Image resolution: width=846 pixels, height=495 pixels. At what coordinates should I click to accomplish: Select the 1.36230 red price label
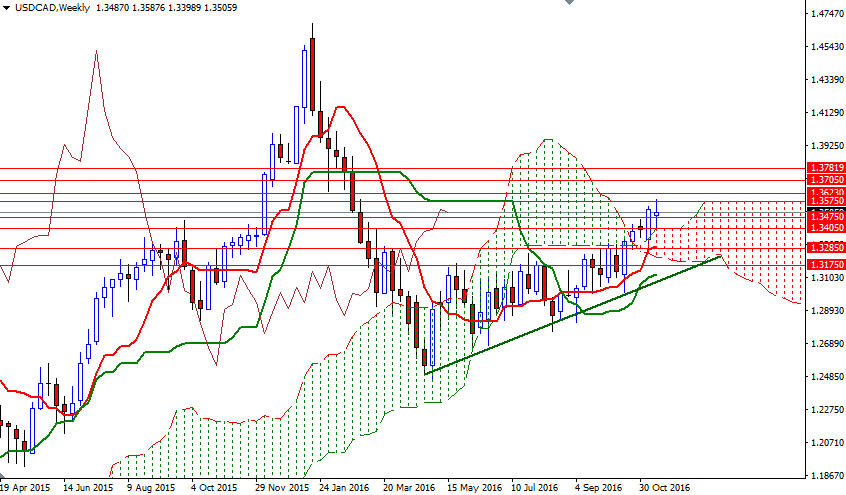click(825, 192)
